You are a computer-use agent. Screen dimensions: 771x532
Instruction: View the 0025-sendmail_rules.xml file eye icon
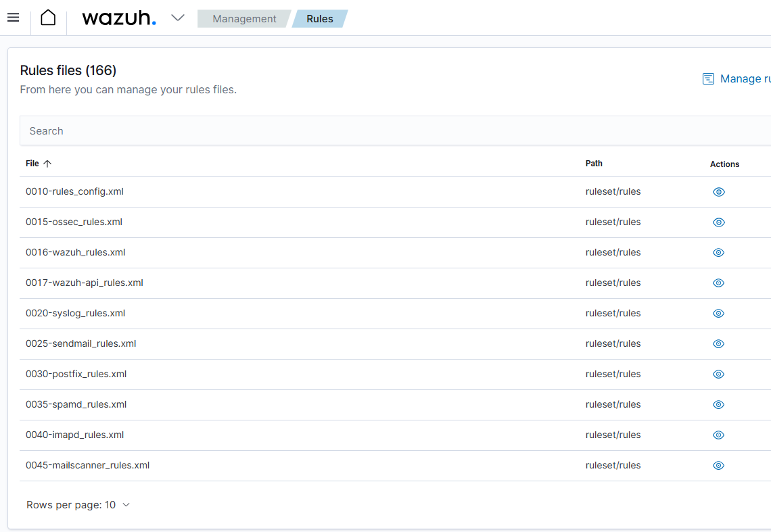click(718, 344)
